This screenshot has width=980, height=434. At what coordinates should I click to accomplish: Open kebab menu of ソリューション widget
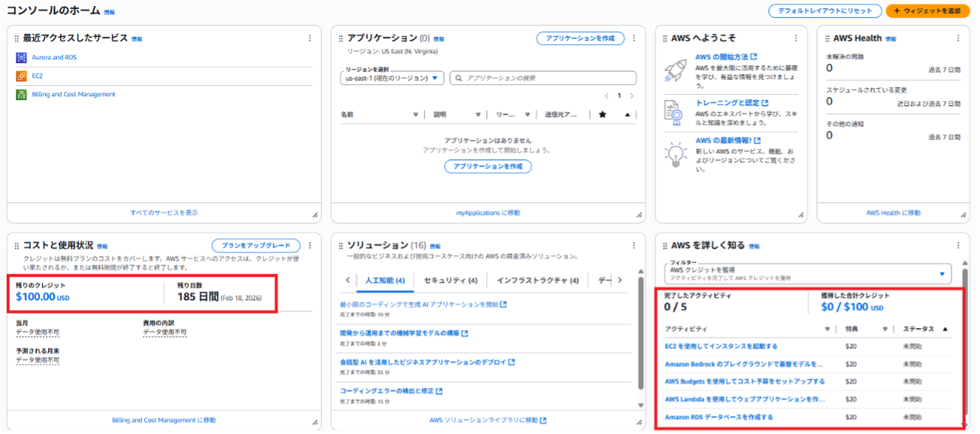634,245
